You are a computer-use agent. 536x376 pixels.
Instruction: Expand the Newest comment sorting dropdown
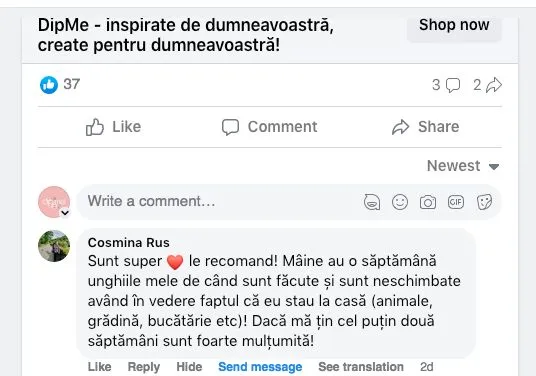(463, 166)
